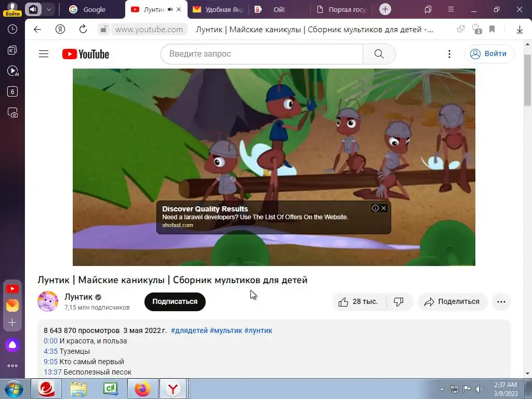Like the video with 28 тыс. button
Image resolution: width=532 pixels, height=399 pixels.
pyautogui.click(x=359, y=302)
